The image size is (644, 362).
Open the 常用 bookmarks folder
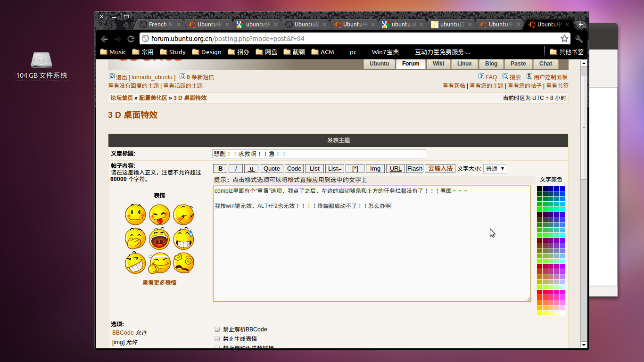[x=143, y=52]
